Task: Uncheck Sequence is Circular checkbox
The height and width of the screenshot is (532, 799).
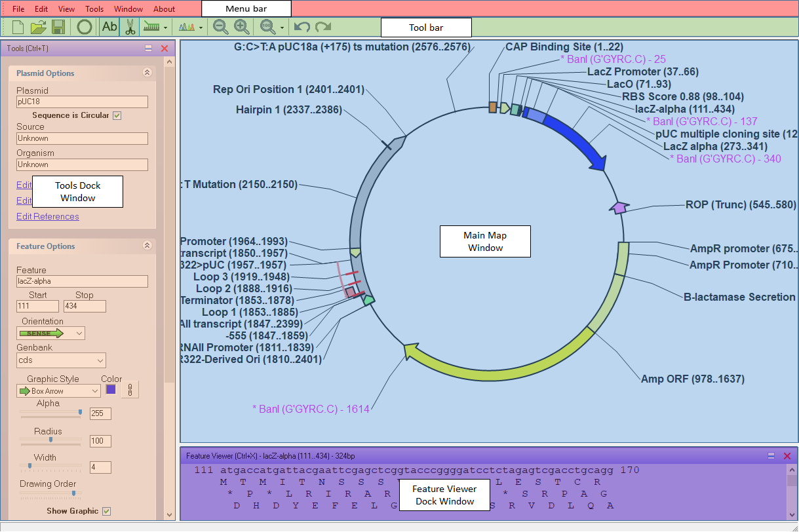Action: click(117, 115)
